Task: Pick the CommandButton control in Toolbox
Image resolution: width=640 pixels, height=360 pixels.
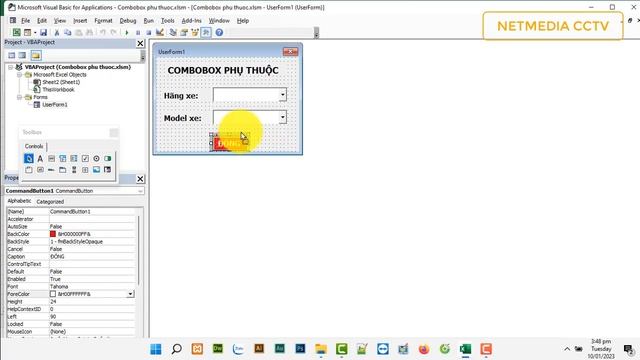Action: (x=40, y=169)
